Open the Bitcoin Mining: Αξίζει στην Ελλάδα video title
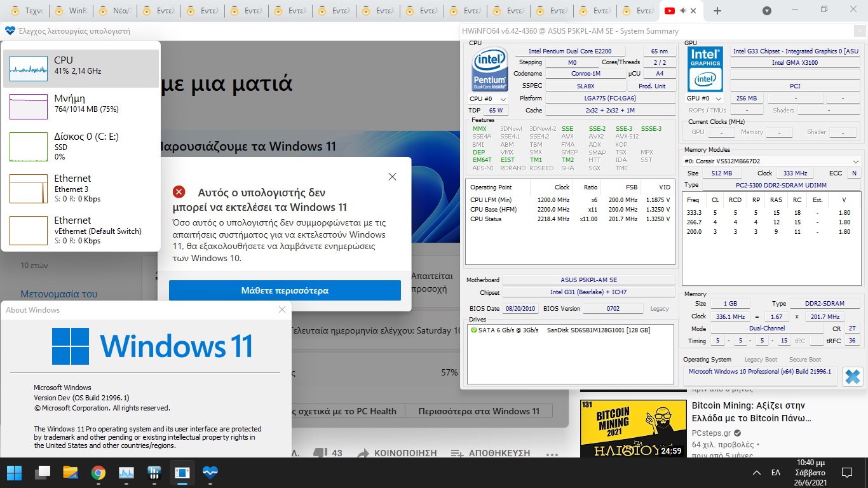Viewport: 868px width, 488px height. [751, 412]
